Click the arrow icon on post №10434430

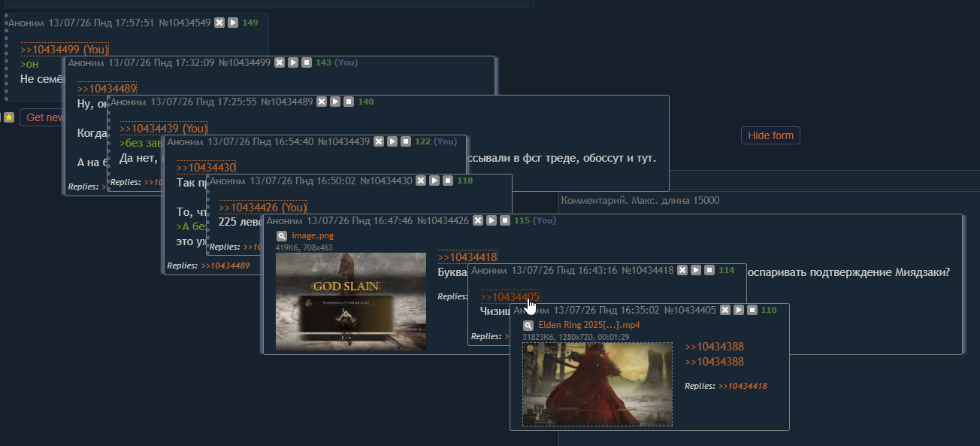434,181
